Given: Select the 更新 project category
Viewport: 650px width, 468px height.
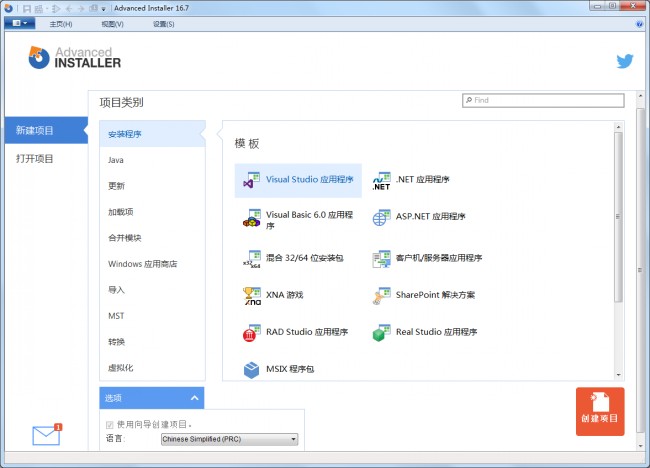Looking at the screenshot, I should pyautogui.click(x=152, y=186).
